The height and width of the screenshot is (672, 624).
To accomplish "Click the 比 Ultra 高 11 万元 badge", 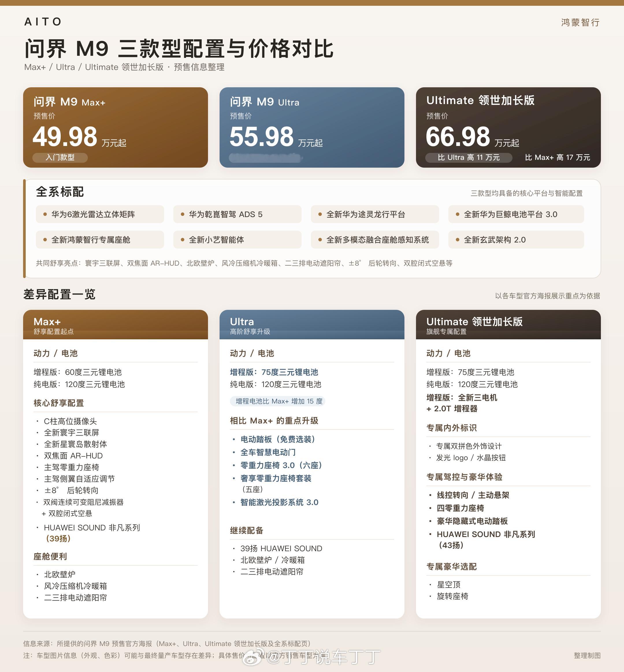I will (x=469, y=158).
